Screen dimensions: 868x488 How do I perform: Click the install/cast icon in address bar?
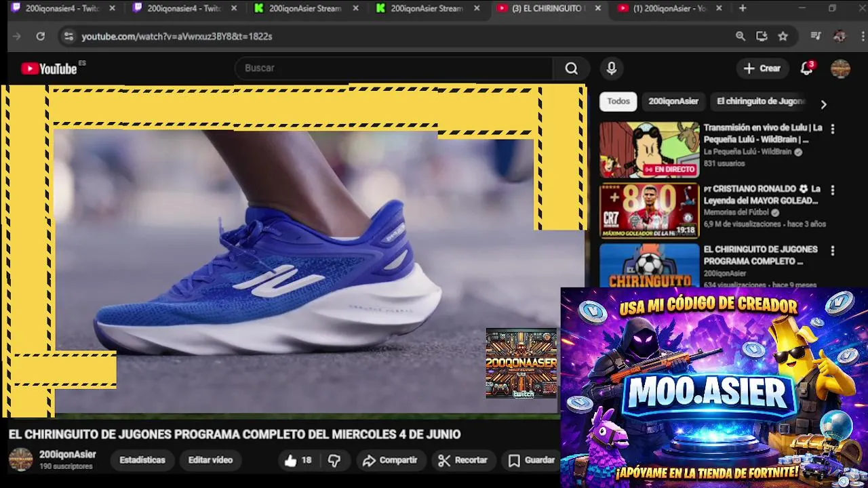pos(762,37)
